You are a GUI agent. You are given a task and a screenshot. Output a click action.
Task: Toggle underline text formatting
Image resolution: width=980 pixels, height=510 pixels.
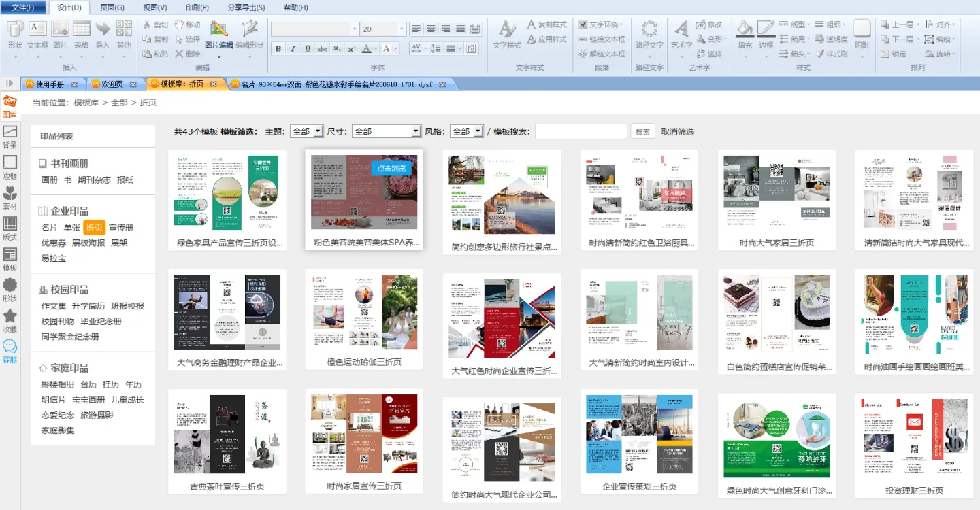click(308, 48)
